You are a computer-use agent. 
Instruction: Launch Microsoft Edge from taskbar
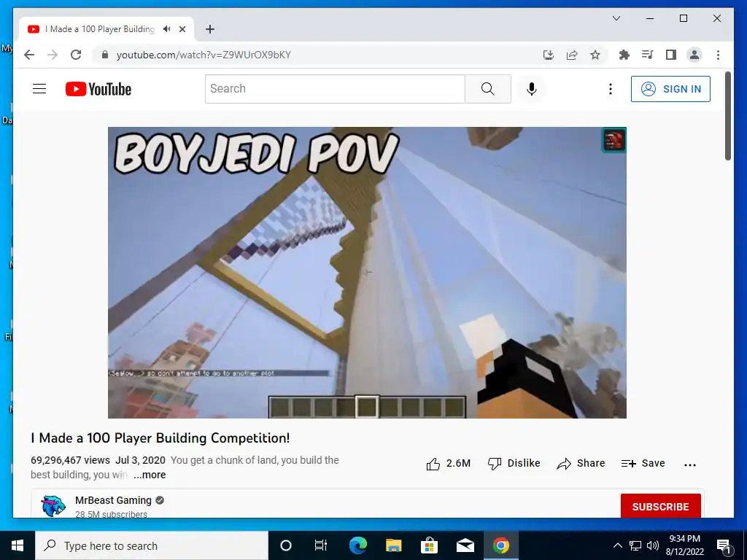click(357, 545)
